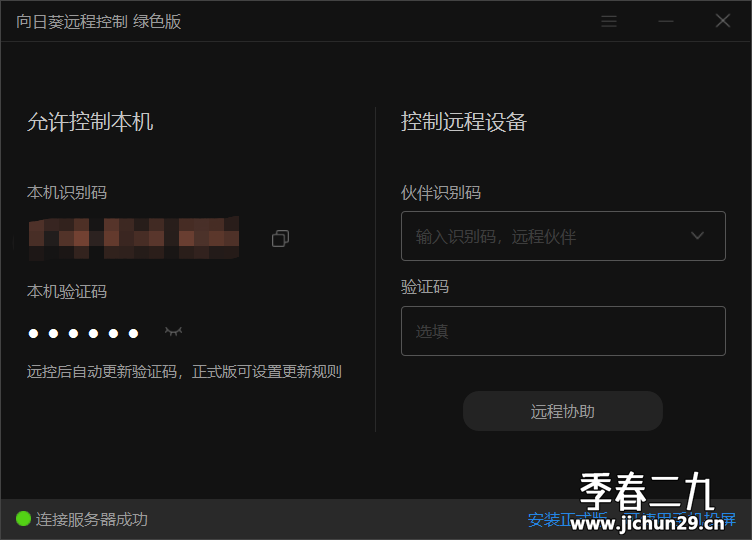Click the green server connection status indicator

(23, 518)
